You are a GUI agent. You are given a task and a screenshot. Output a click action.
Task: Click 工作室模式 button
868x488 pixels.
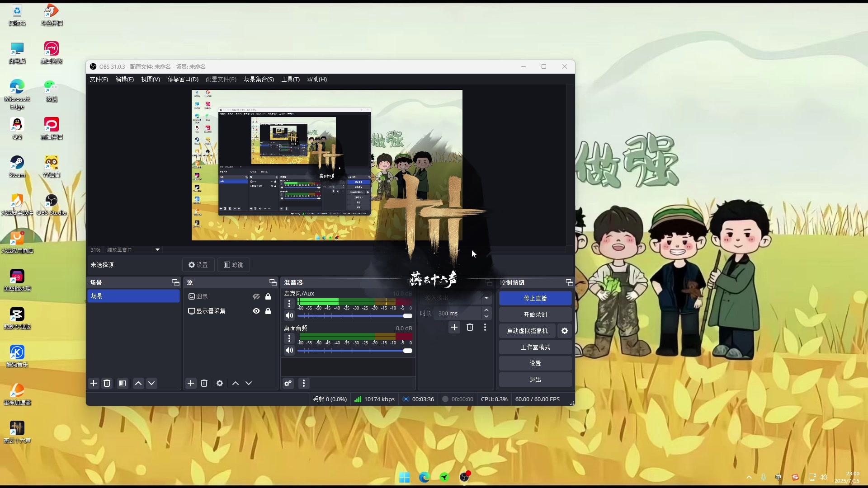(x=535, y=347)
